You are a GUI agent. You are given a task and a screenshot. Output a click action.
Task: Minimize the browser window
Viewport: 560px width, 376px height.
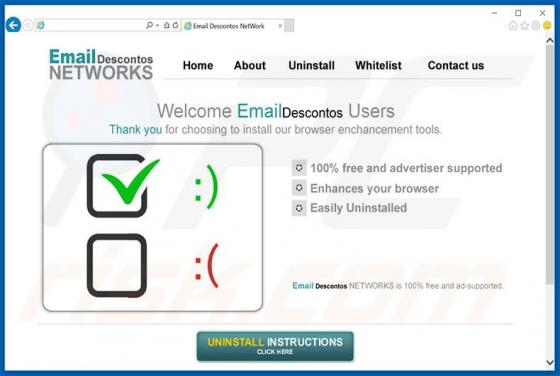pos(495,13)
